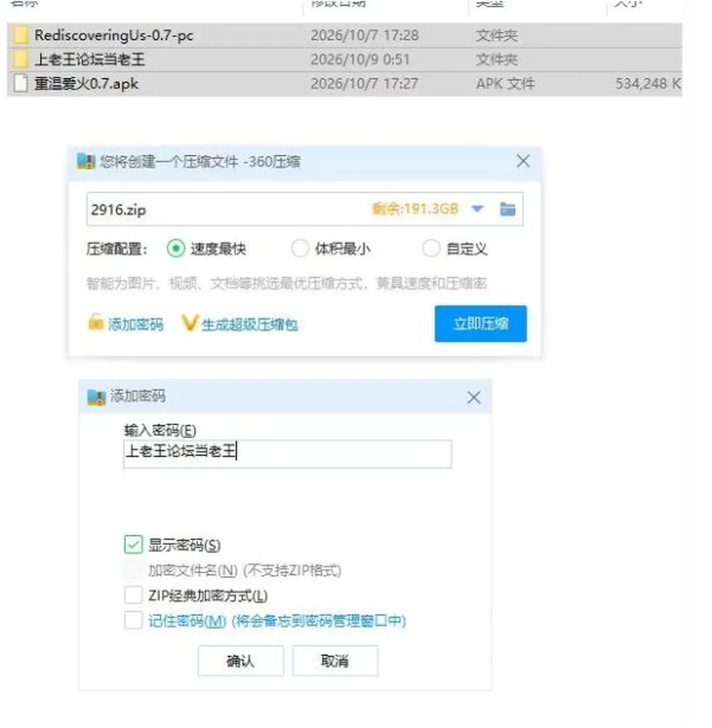Close the 您将创建一个压缩文件 dialog

[523, 161]
